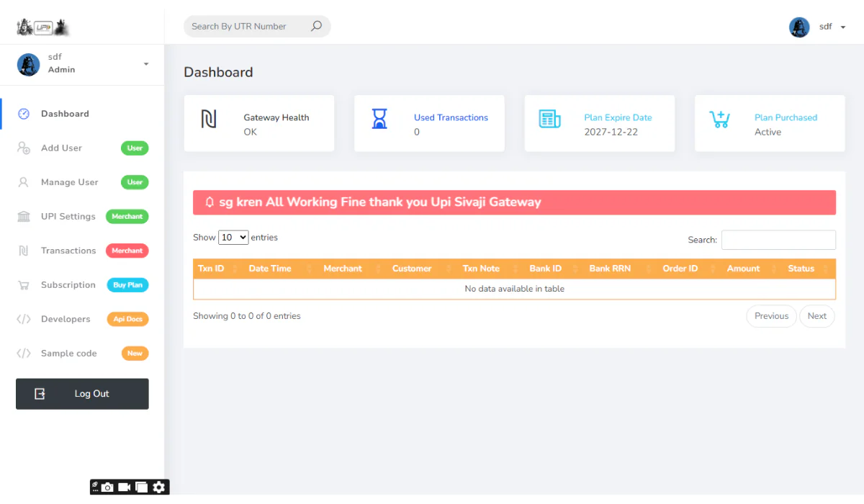Sort the table by Date Time
Screen dimensions: 864x504
280,269
